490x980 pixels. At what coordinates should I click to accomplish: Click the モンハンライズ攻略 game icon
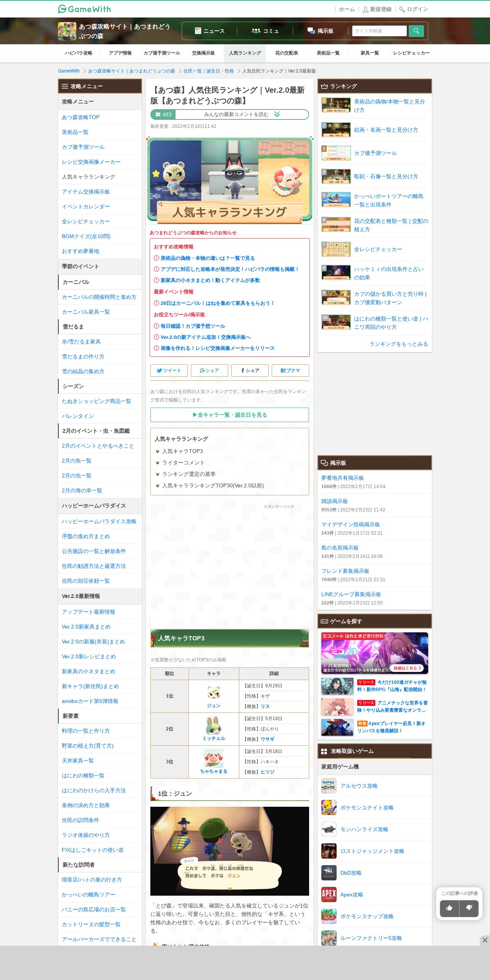(x=329, y=829)
